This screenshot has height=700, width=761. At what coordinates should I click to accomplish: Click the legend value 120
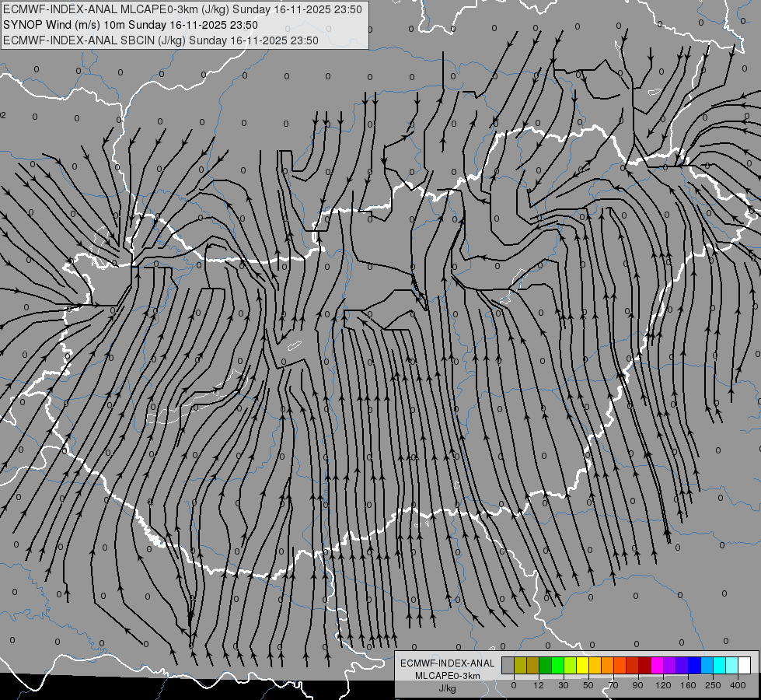(x=664, y=685)
